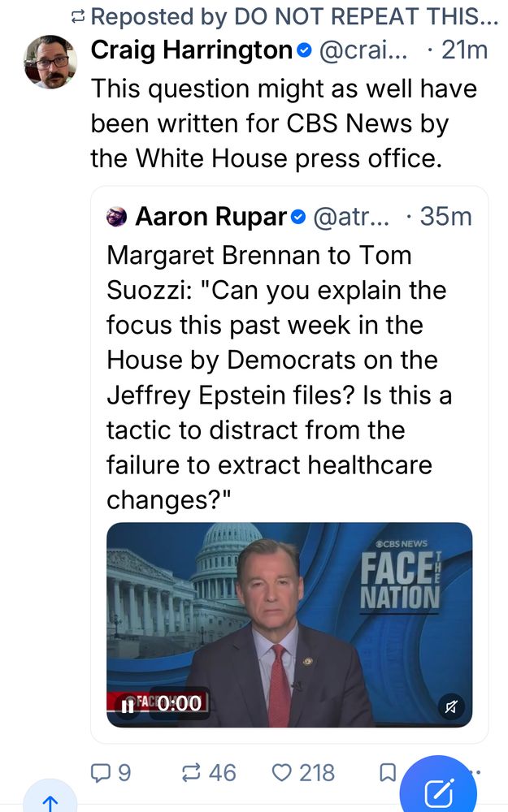The image size is (508, 812).
Task: Open the blue compose tweet button
Action: pyautogui.click(x=439, y=786)
